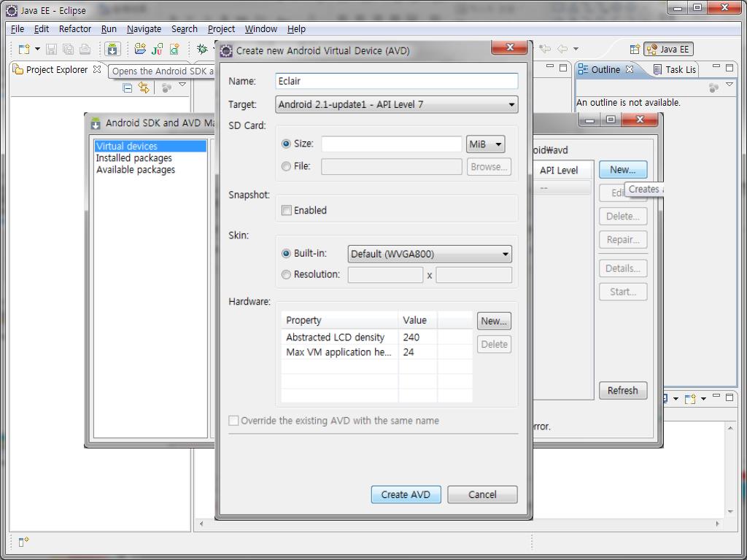Screen dimensions: 747x560
Task: Open the Android SDK and AVD Manager toolbar icon
Action: click(112, 49)
